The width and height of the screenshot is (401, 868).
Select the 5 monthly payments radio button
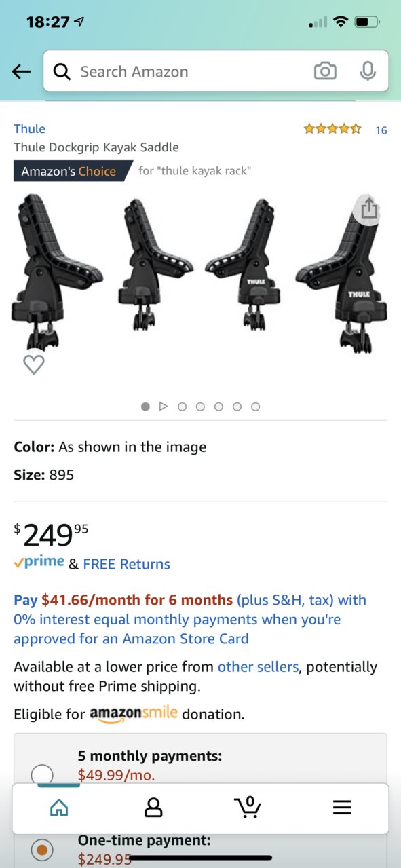click(42, 774)
